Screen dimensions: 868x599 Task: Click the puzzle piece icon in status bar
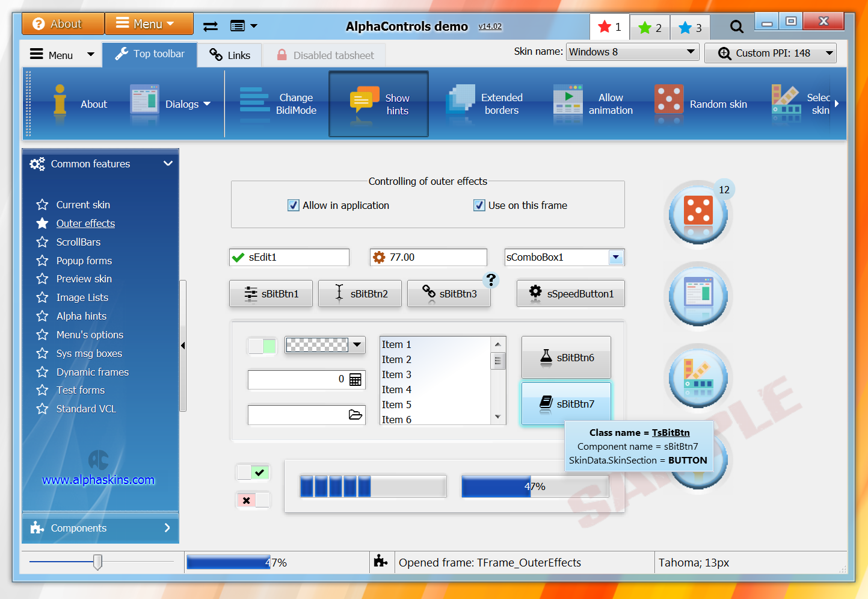[381, 561]
